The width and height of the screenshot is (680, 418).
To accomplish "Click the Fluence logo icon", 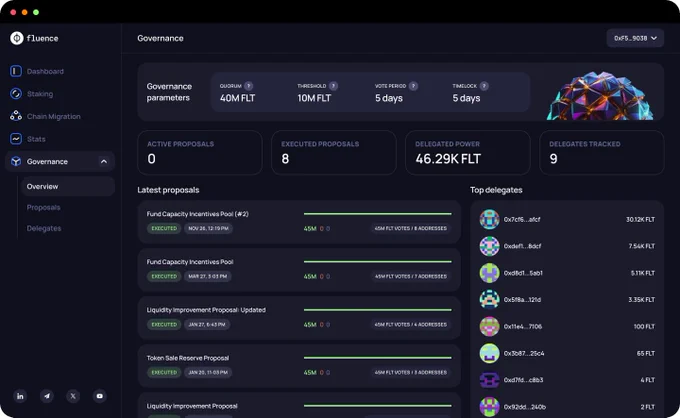I will 16,38.
